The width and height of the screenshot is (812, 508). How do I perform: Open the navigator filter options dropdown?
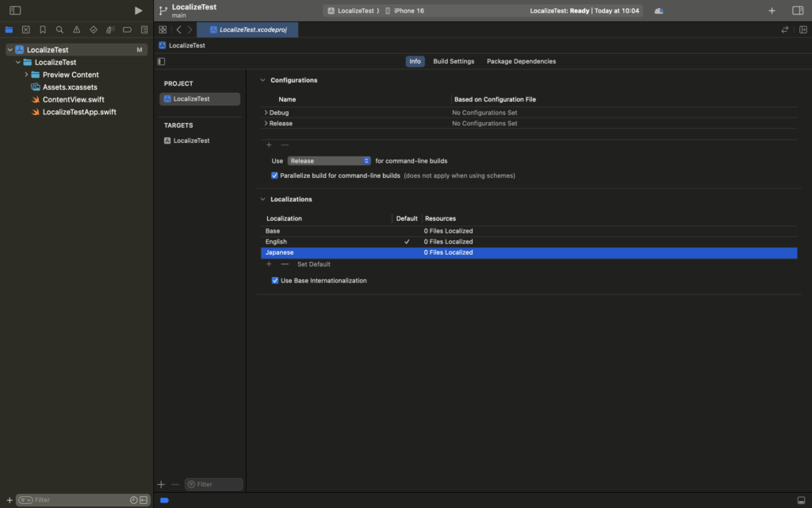[25, 500]
